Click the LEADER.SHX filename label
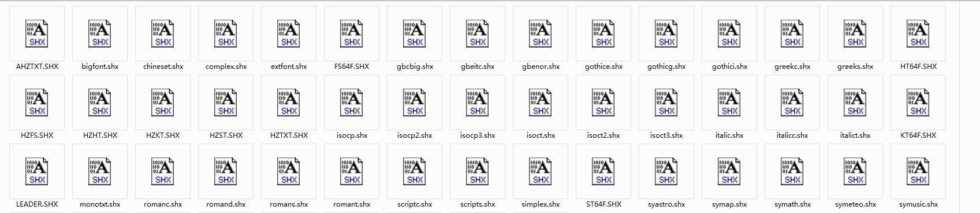980x213 pixels. [37, 204]
